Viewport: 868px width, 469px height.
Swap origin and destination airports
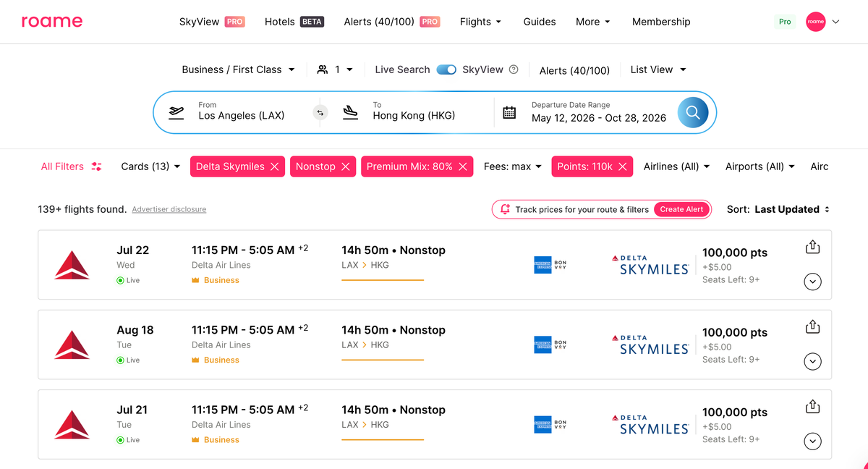pos(320,112)
